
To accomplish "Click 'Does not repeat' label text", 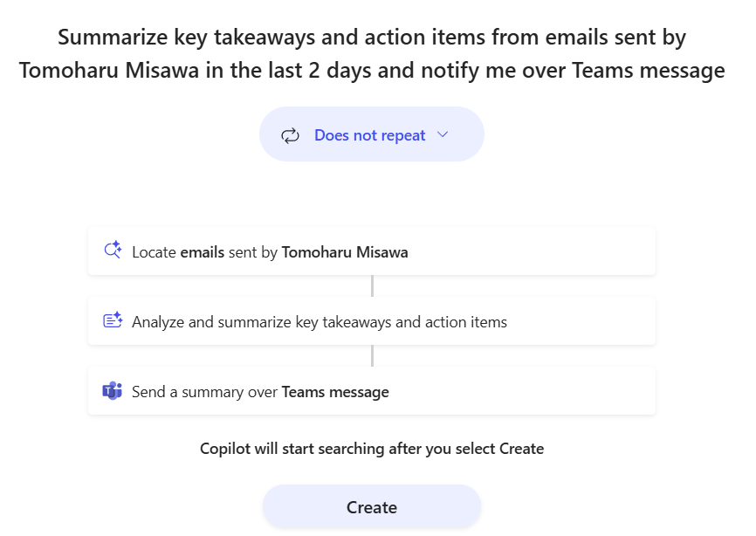I will pos(370,135).
